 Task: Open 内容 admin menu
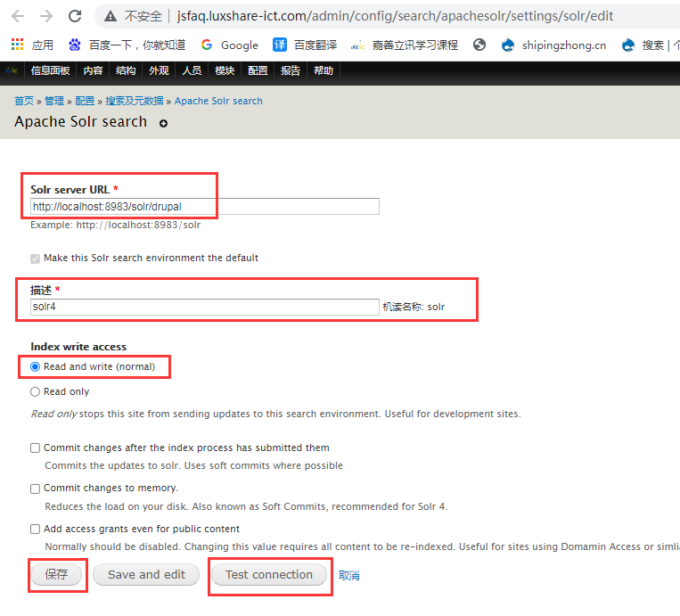click(93, 70)
